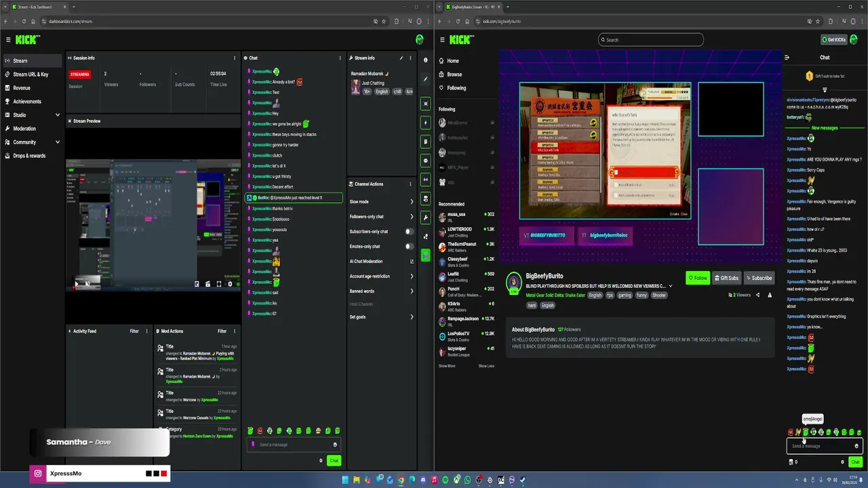Screen dimensions: 868x488
Task: Go to Home in Kick viewer sidebar
Action: click(x=453, y=61)
